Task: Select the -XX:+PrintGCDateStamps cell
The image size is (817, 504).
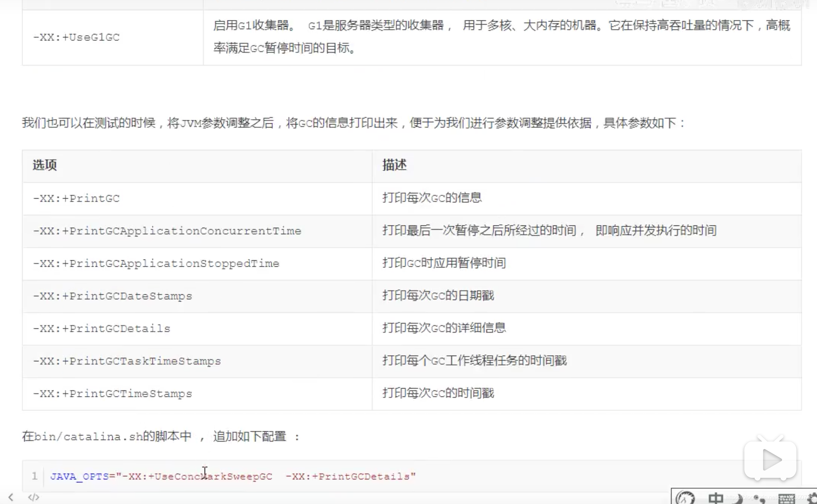Action: tap(197, 296)
